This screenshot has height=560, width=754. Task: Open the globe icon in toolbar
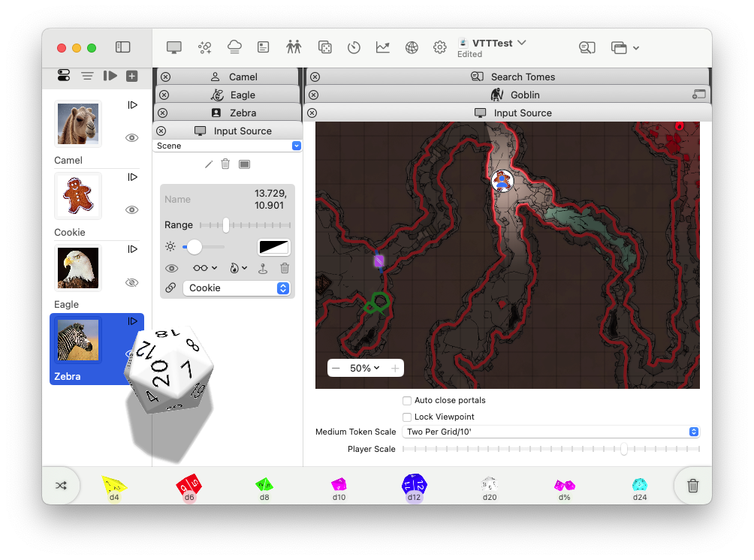click(x=412, y=47)
